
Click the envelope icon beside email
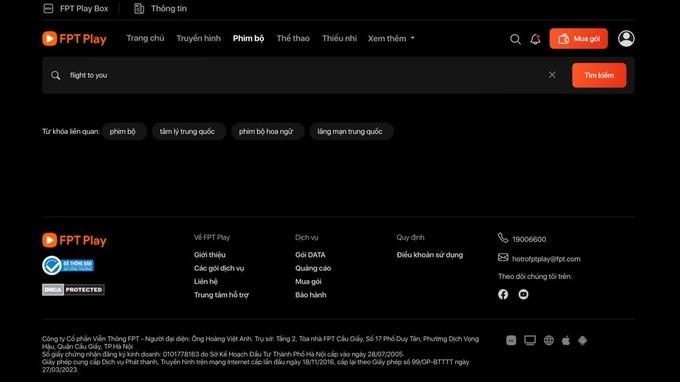coord(503,257)
